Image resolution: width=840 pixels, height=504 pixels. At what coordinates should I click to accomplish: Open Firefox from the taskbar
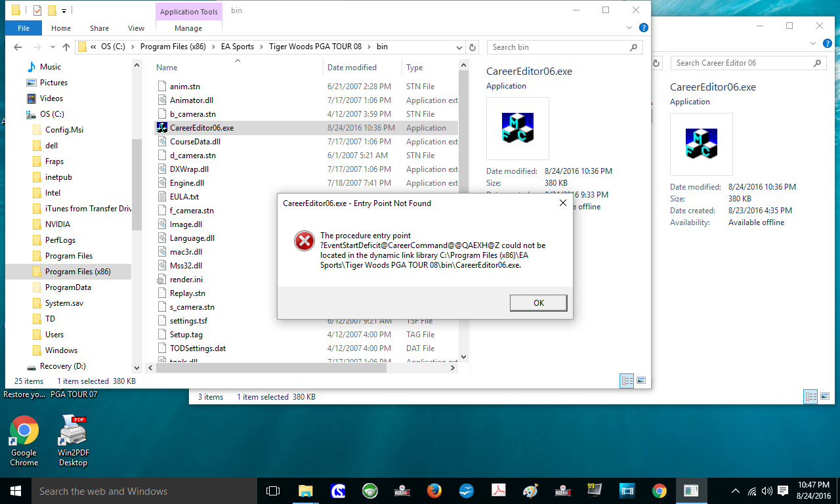tap(434, 491)
